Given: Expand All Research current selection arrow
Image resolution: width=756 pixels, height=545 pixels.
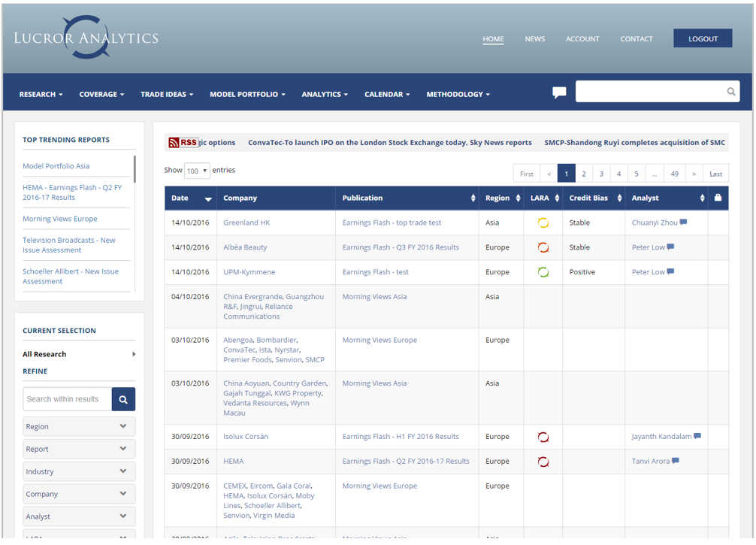Looking at the screenshot, I should pyautogui.click(x=134, y=354).
